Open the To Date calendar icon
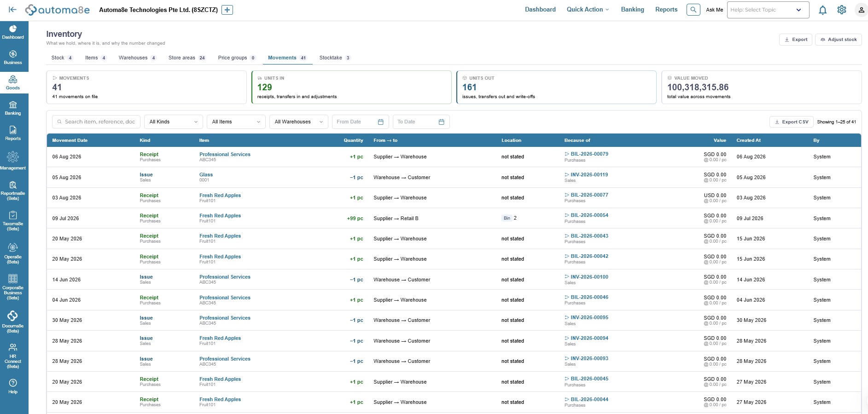The height and width of the screenshot is (414, 868). coord(441,122)
